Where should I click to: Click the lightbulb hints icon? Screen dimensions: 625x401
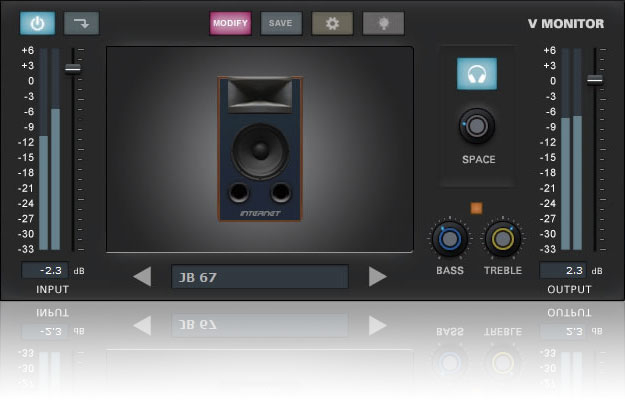coord(384,23)
